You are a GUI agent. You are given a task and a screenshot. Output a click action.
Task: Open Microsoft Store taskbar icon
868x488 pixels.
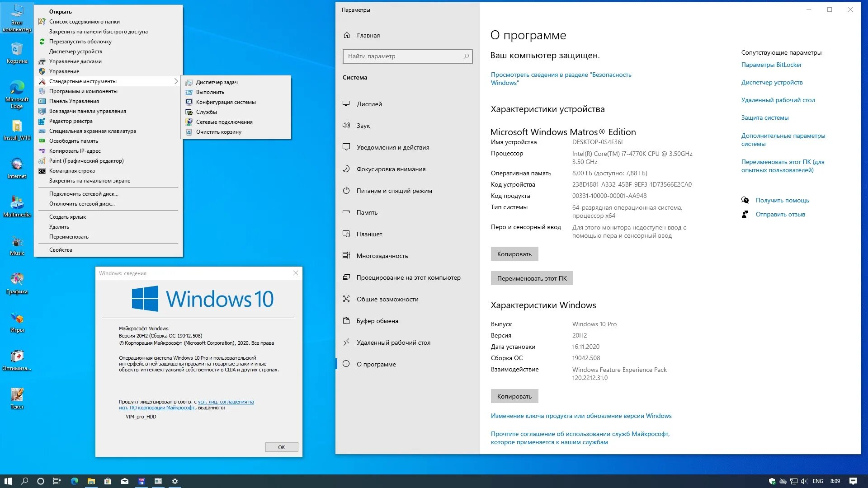pyautogui.click(x=108, y=481)
